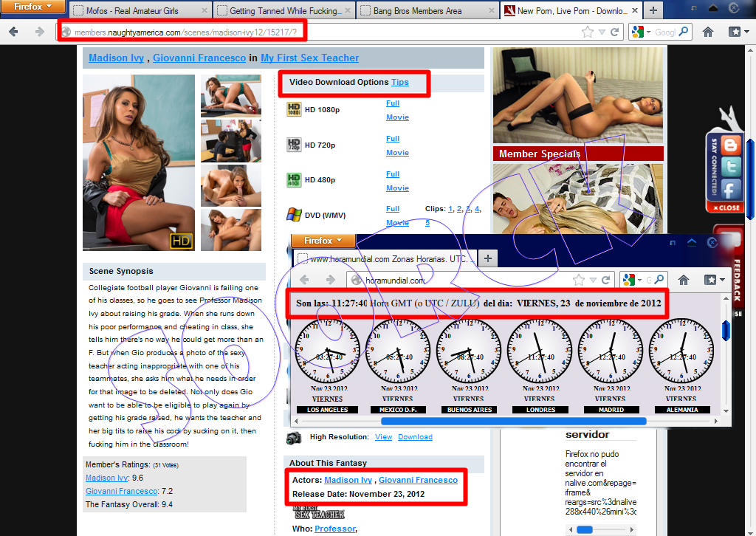
Task: Go forward in the main browser window
Action: coord(40,32)
